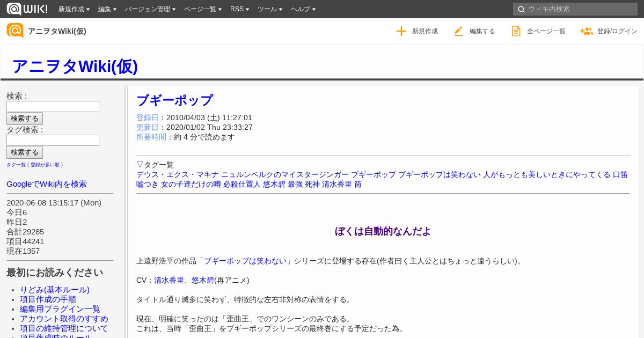This screenshot has width=644, height=338.
Task: Select the quote ぼくは自動的なんだよ
Action: click(383, 231)
